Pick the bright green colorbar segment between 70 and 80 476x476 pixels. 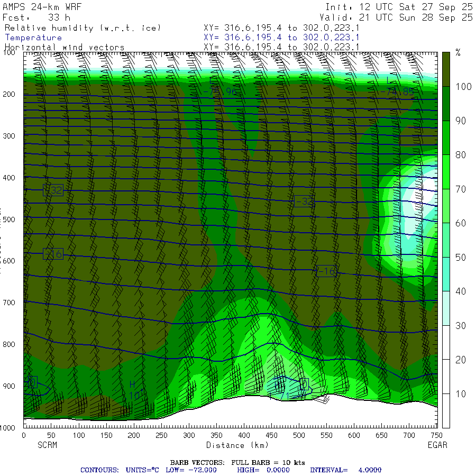[446, 172]
